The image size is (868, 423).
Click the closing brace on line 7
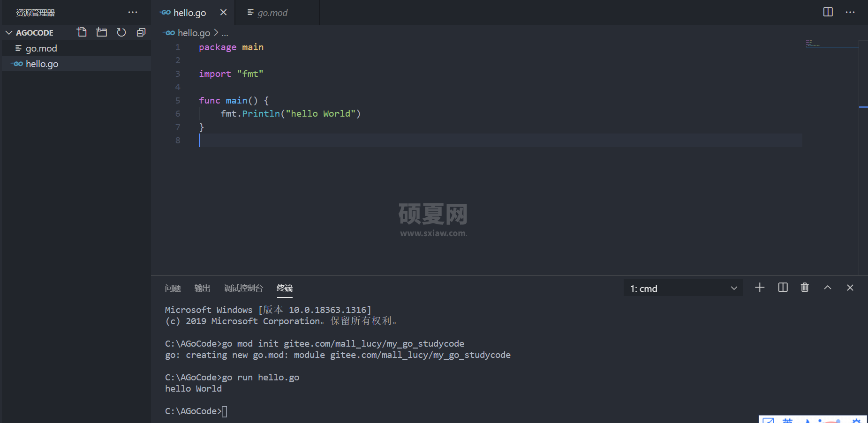pyautogui.click(x=202, y=127)
